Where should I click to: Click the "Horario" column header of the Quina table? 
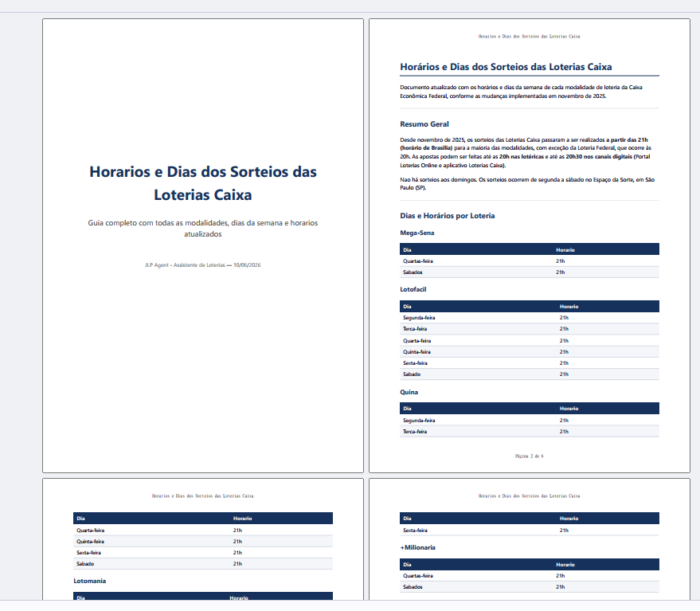coord(569,408)
